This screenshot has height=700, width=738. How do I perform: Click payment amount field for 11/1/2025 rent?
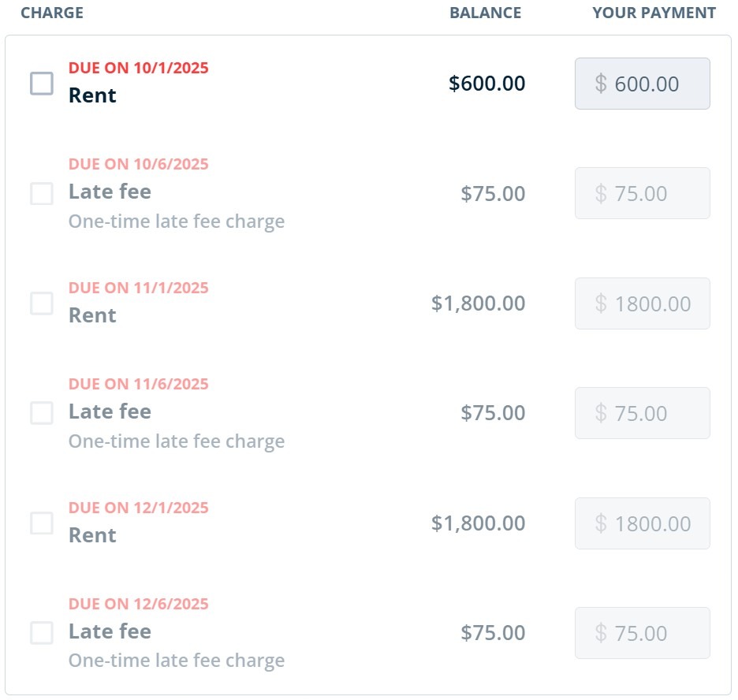[643, 303]
